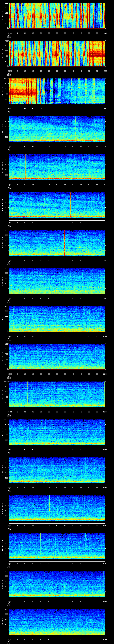Click the "3:17:00" start time label
Screen dimensions: 114x644
9,639
